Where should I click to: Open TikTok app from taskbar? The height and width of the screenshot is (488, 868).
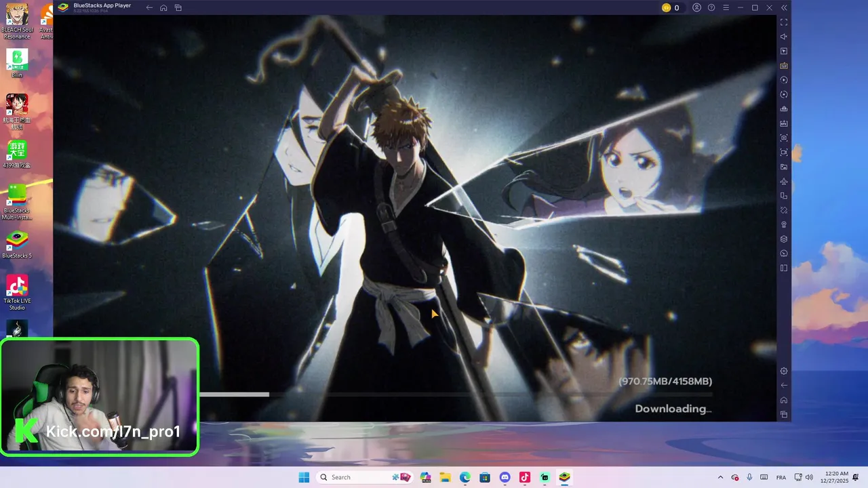pos(524,477)
